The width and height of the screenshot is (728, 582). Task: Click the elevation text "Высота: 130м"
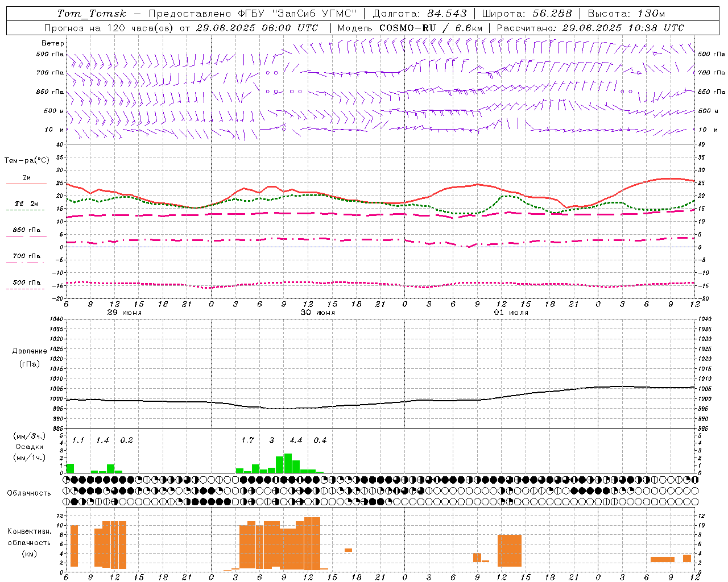tap(626, 14)
